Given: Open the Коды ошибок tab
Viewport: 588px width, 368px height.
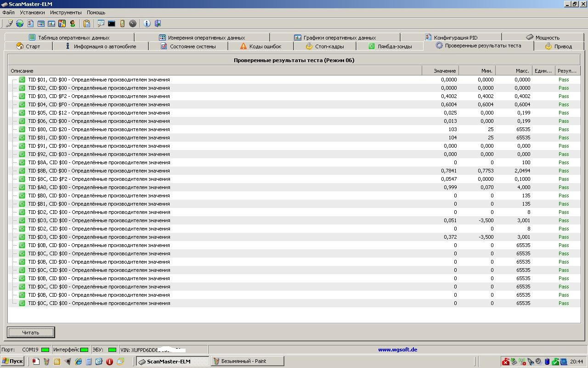Looking at the screenshot, I should click(x=261, y=46).
